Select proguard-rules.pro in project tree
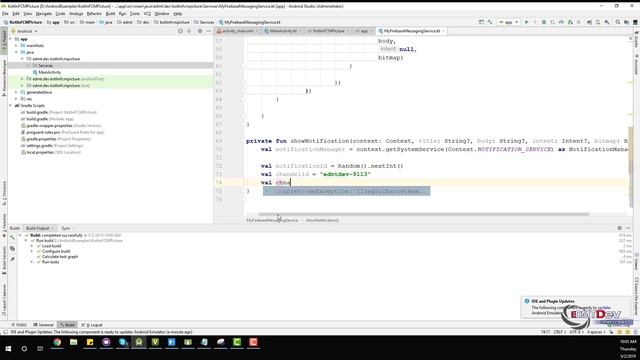Viewport: 640px width, 360px height. [62, 132]
